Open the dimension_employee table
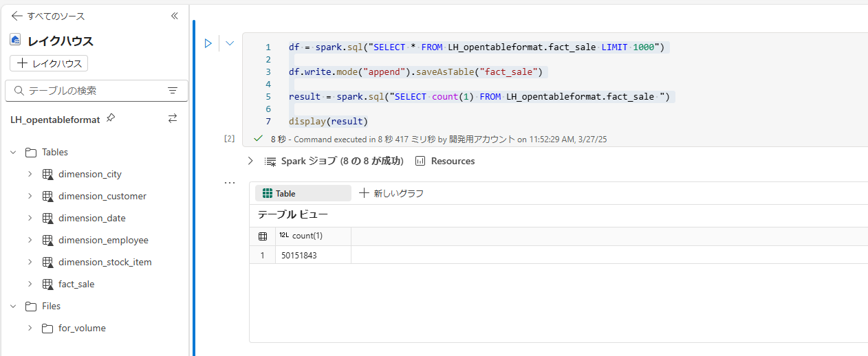868x356 pixels. (x=103, y=240)
